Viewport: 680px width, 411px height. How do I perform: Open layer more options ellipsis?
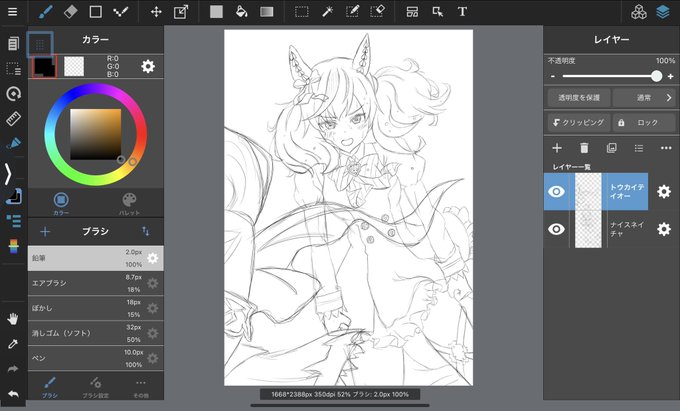[666, 148]
